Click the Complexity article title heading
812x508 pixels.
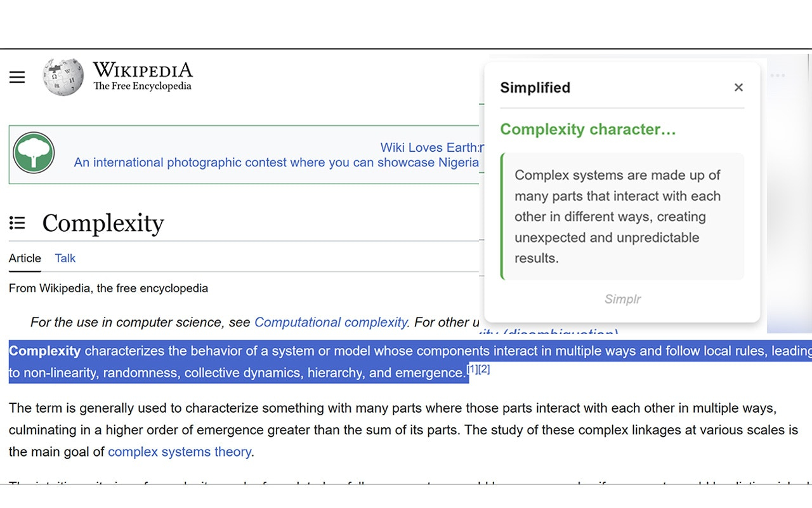click(103, 224)
